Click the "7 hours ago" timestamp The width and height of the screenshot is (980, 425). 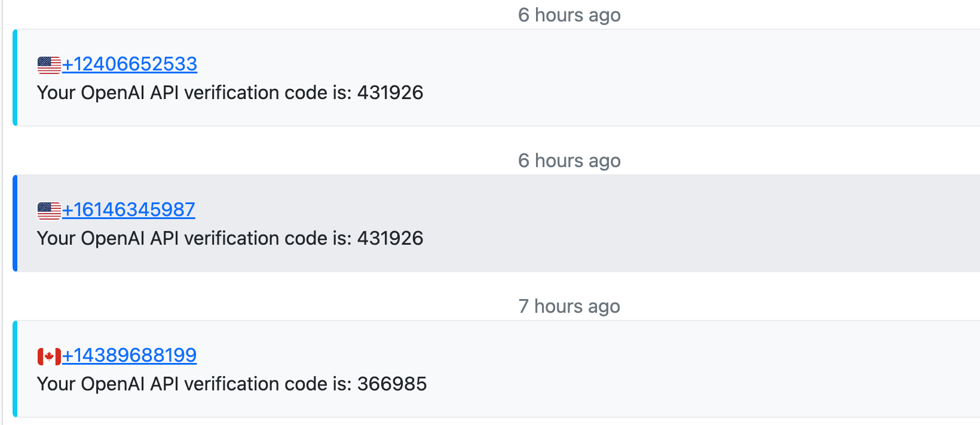point(569,306)
